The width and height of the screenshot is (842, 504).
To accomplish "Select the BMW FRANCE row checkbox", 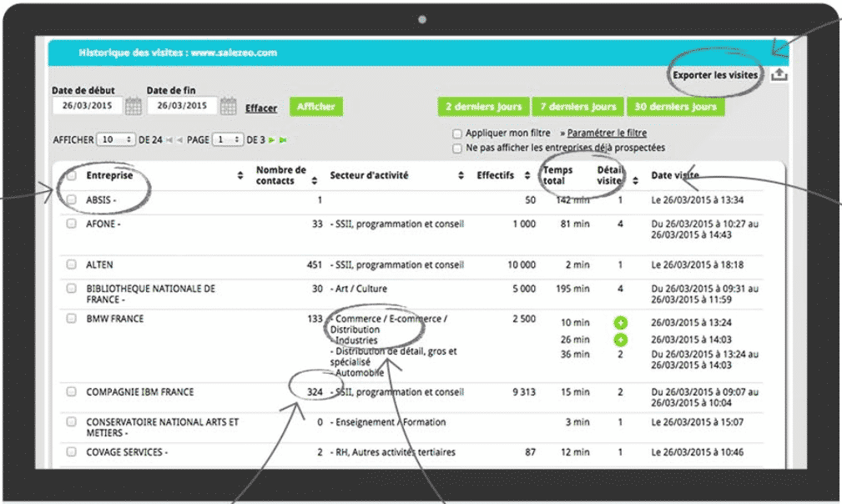I will [72, 318].
